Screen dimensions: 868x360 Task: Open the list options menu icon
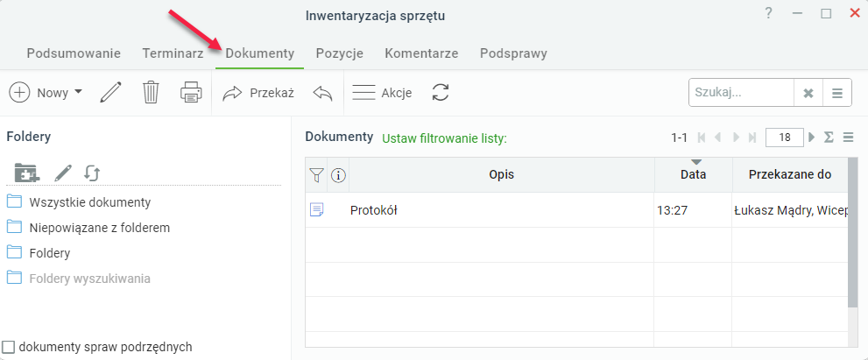tap(848, 138)
